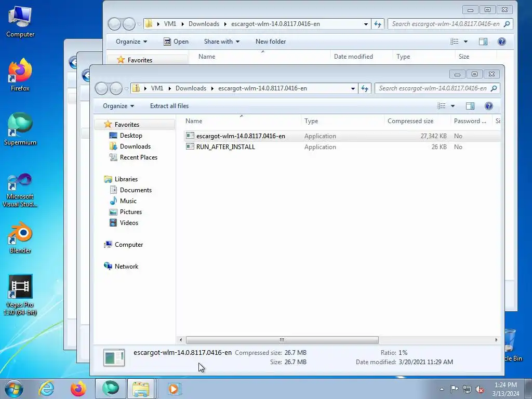Click the Windows Explorer taskbar button
Viewport: 532px width, 399px height.
(x=141, y=389)
